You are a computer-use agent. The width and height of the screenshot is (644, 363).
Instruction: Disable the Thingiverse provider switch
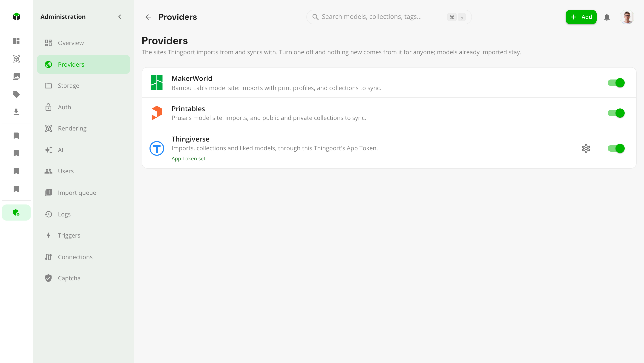(616, 148)
